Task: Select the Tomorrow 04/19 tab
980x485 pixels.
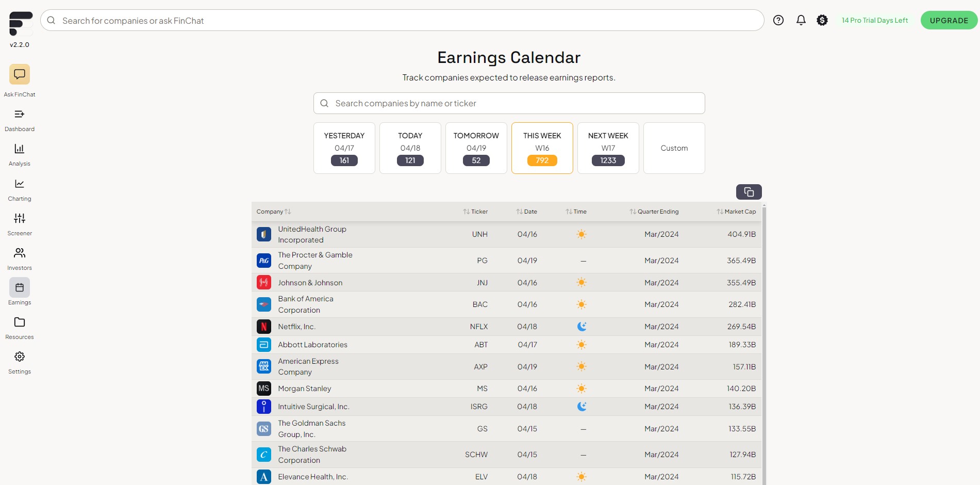Action: tap(476, 148)
